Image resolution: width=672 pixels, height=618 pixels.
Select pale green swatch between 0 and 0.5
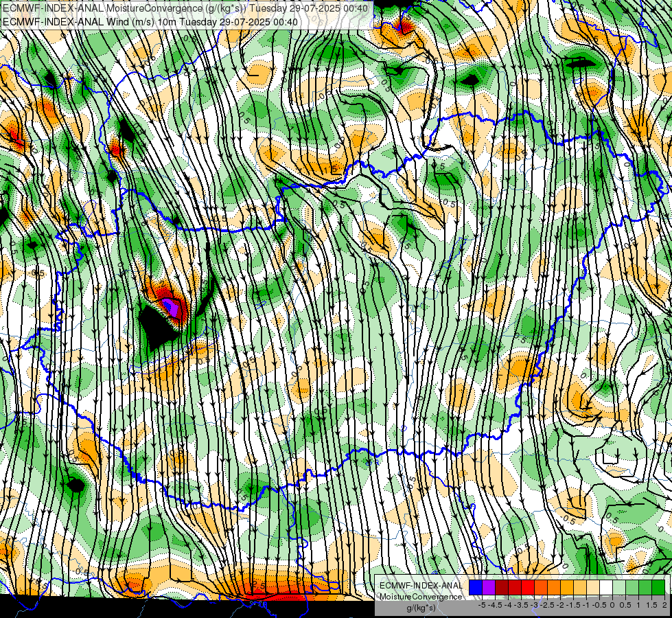pyautogui.click(x=619, y=588)
